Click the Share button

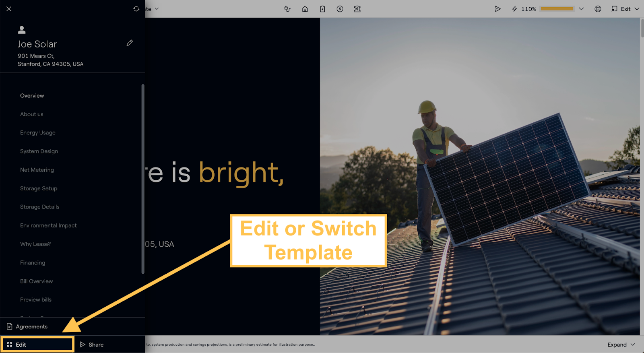(92, 345)
